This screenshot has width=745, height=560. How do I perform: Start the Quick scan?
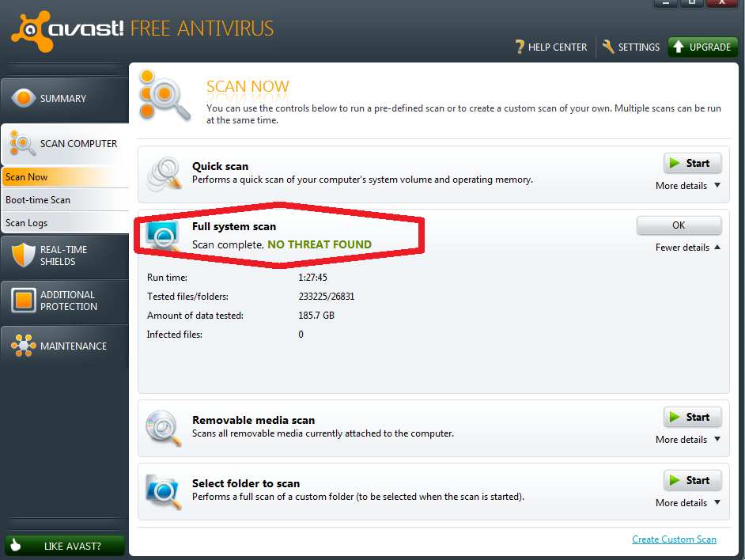[692, 163]
